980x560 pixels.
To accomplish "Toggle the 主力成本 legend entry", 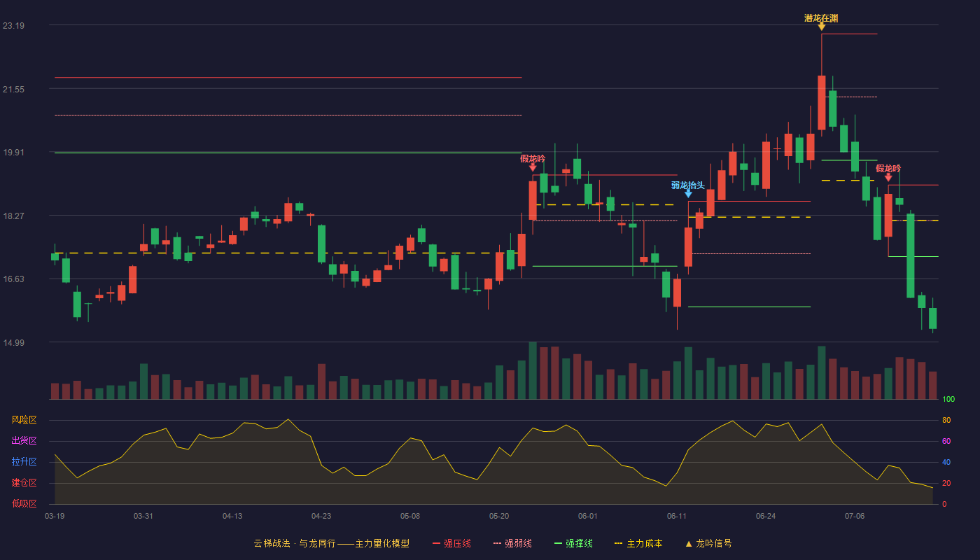I will coord(638,543).
